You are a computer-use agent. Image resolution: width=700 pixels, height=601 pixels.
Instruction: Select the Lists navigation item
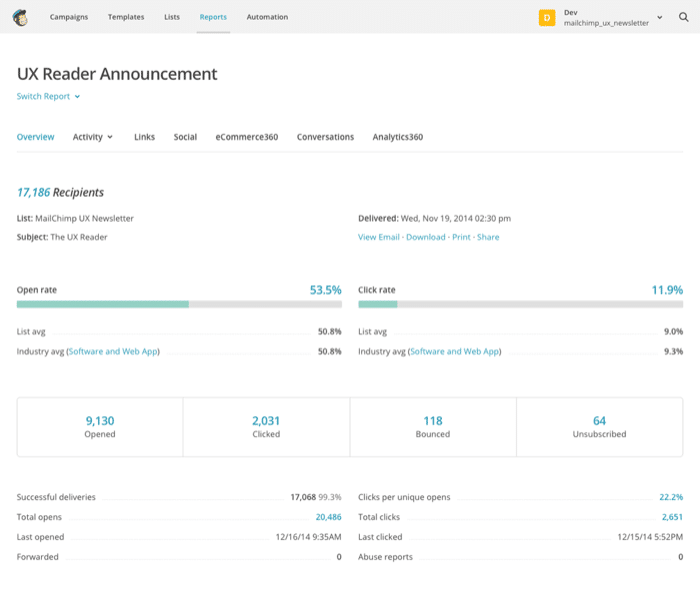172,17
